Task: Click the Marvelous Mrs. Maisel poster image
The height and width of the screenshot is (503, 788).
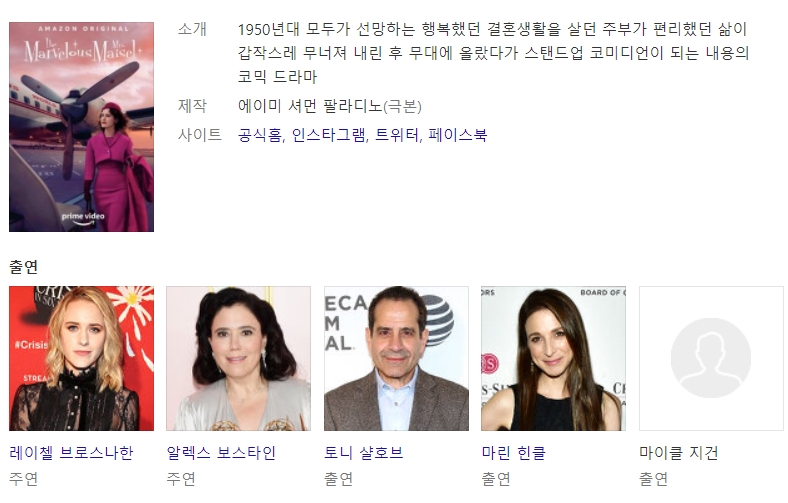Action: pos(81,127)
